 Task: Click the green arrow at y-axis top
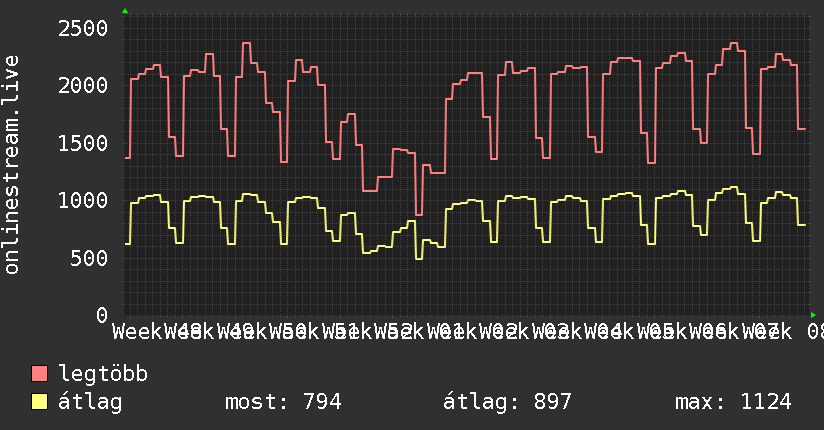125,11
